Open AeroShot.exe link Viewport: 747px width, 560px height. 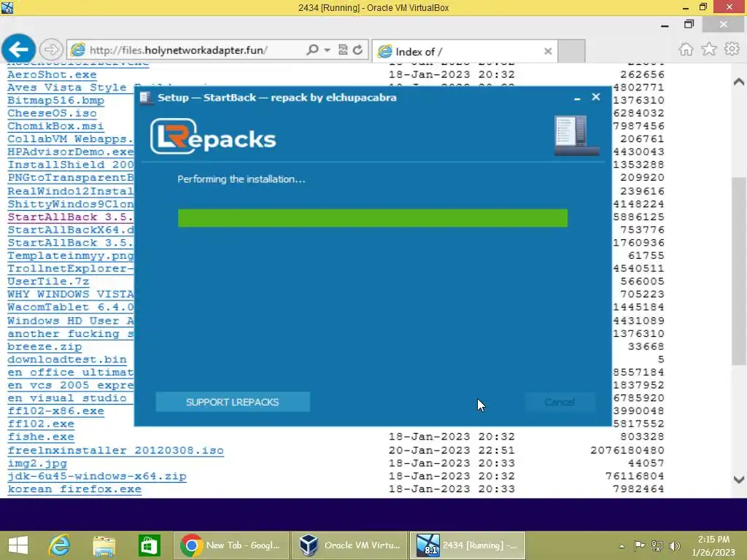(x=52, y=75)
